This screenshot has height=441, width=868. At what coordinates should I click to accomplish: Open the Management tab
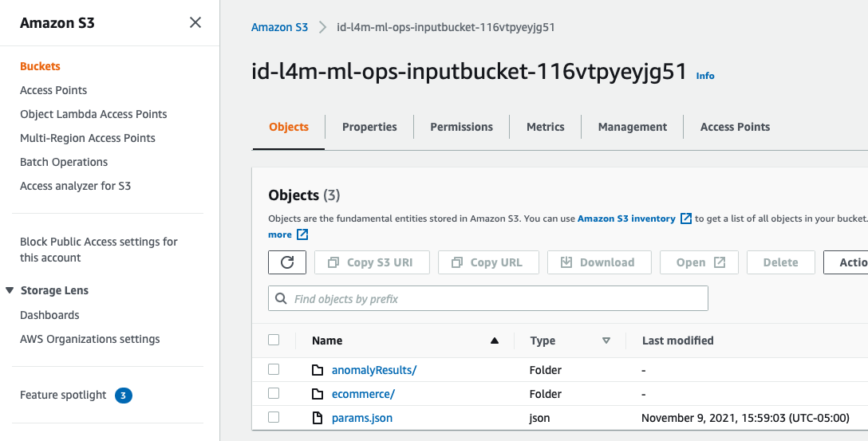[x=632, y=127]
